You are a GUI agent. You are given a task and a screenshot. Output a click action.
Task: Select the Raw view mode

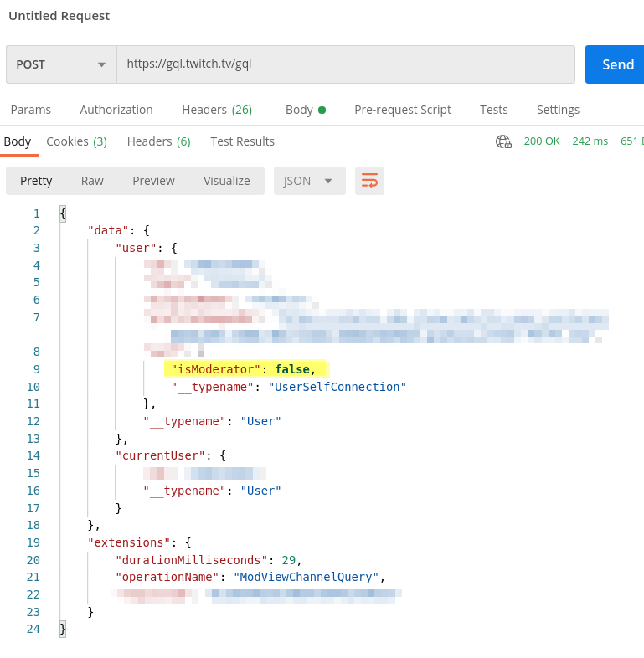tap(92, 181)
